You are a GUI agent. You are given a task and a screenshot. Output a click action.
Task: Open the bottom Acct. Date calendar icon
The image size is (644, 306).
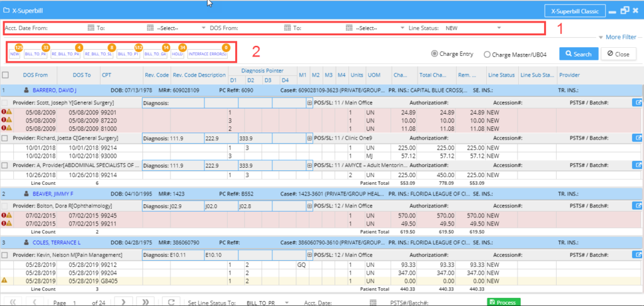coord(373,303)
